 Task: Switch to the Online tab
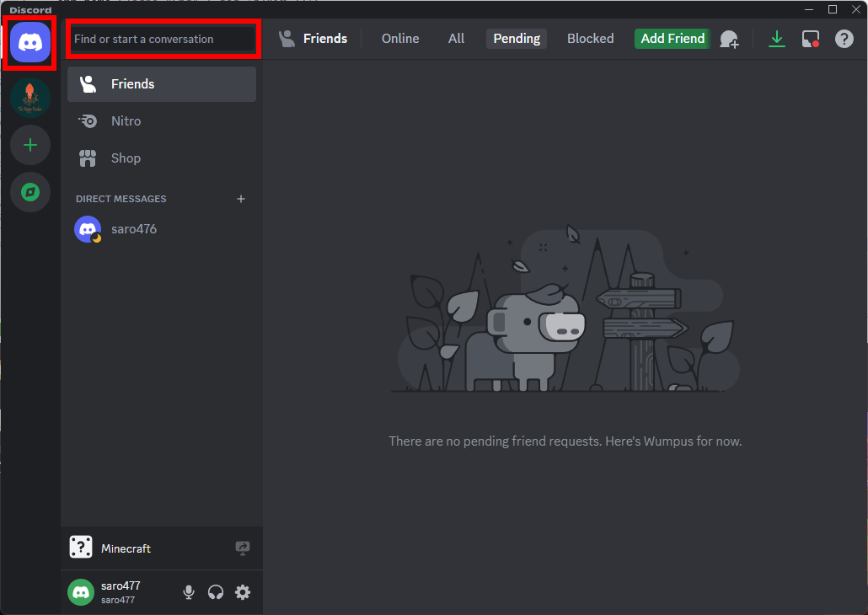click(x=400, y=39)
